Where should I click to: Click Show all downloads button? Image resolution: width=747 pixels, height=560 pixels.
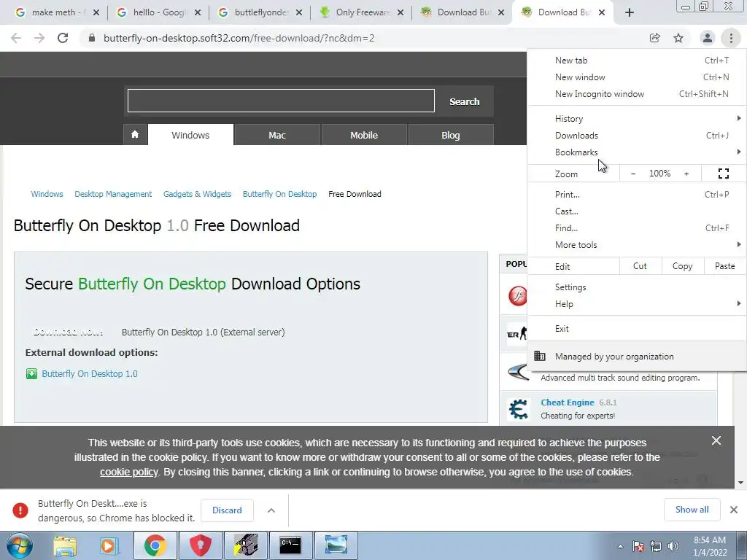(692, 510)
